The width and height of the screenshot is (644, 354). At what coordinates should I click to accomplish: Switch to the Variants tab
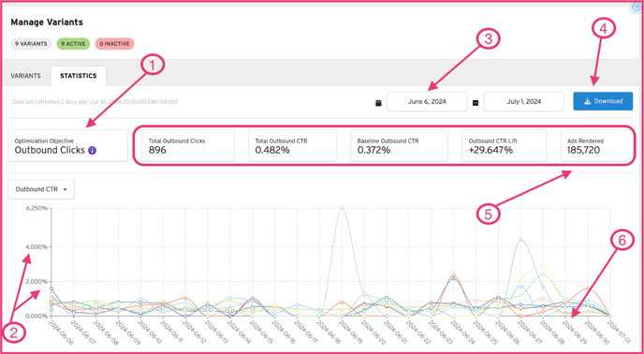[25, 76]
